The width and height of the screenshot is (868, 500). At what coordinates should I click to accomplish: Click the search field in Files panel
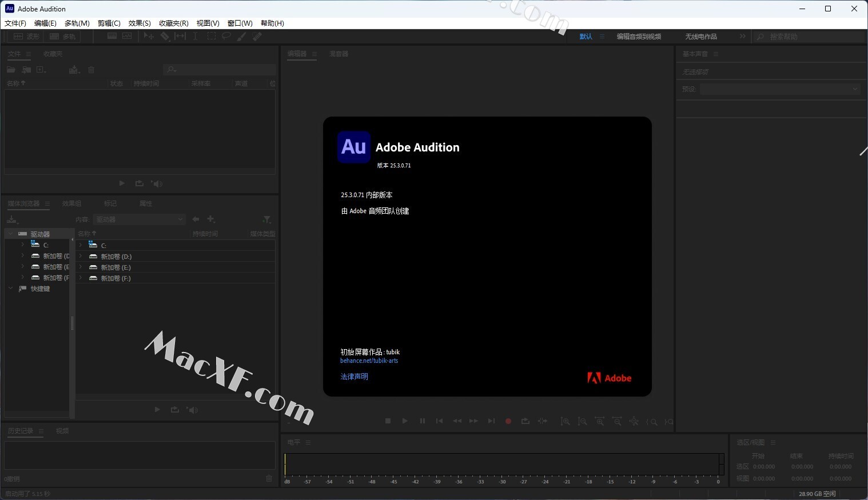tap(220, 70)
